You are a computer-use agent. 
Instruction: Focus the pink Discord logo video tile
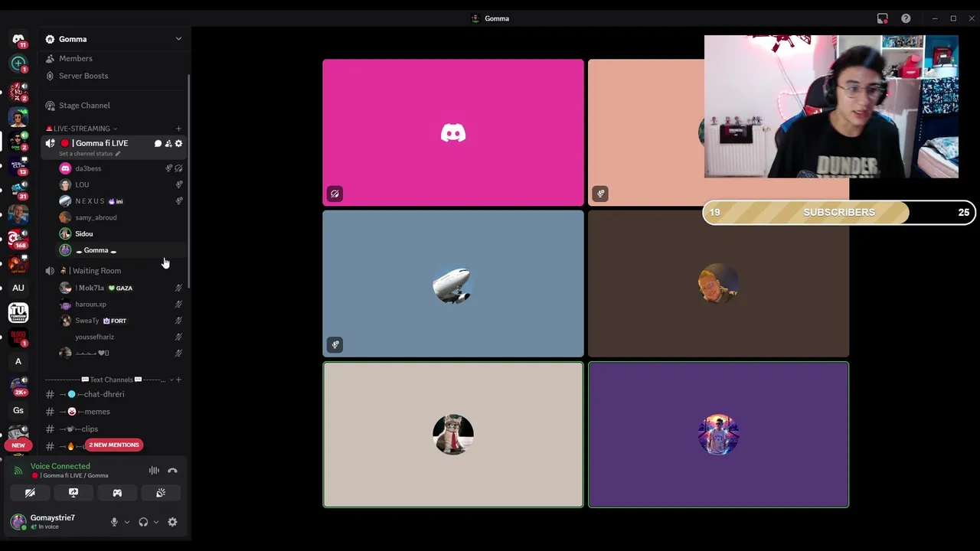click(x=453, y=132)
